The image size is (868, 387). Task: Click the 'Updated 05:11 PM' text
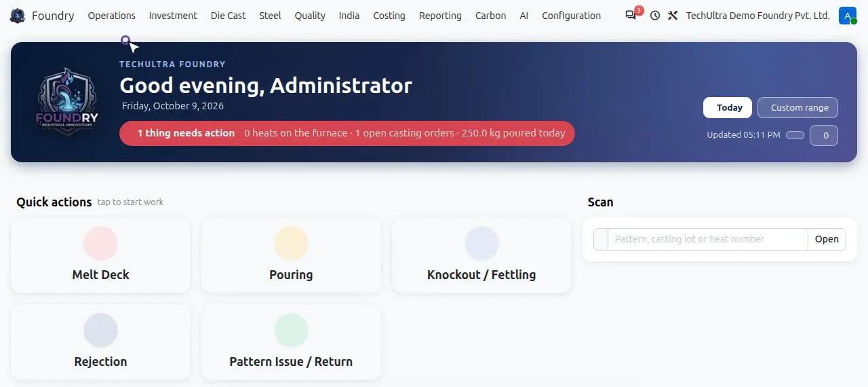tap(743, 135)
